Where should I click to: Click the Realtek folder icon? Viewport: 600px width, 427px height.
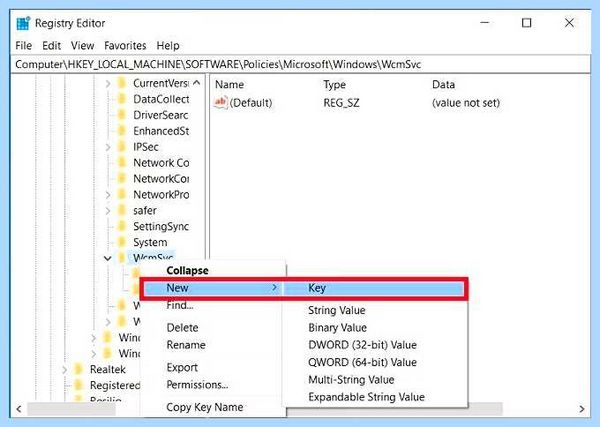78,370
